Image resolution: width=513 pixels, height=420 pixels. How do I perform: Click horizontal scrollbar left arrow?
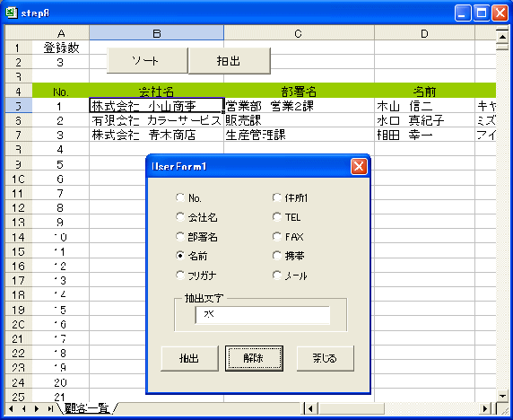tap(310, 408)
